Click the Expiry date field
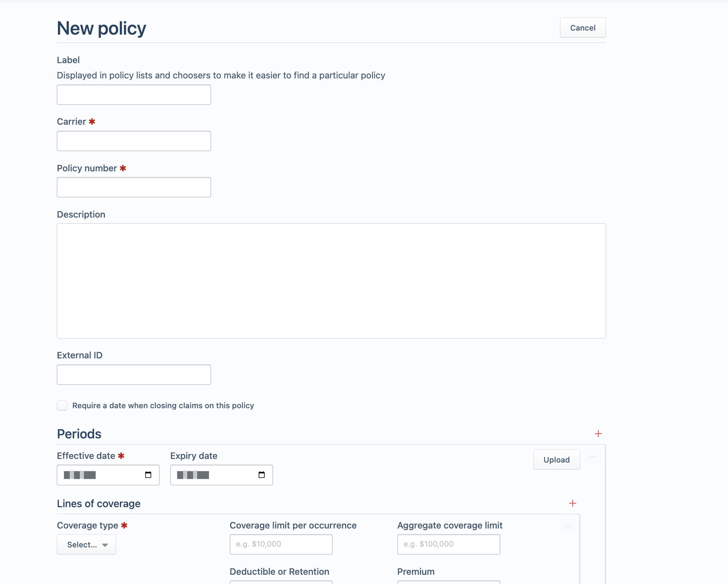Image resolution: width=728 pixels, height=584 pixels. [222, 475]
